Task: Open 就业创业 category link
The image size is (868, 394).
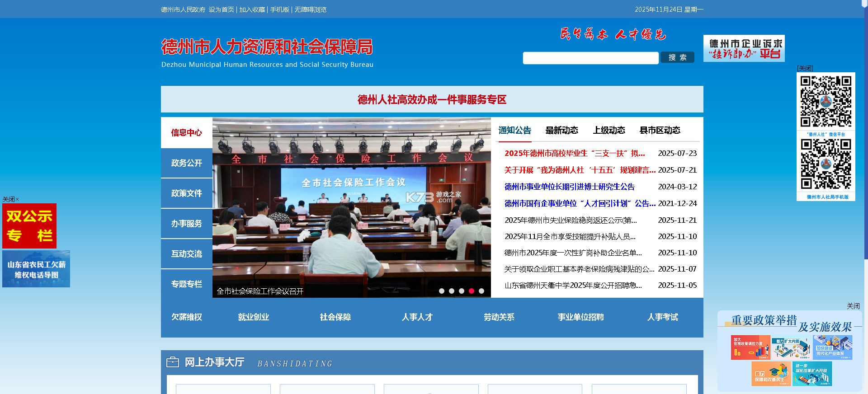Action: point(254,317)
